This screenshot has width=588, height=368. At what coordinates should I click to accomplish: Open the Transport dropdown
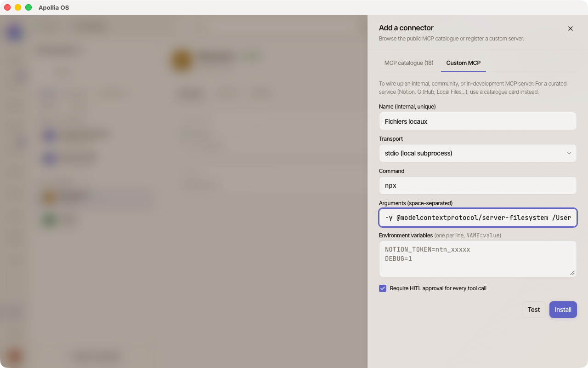478,153
